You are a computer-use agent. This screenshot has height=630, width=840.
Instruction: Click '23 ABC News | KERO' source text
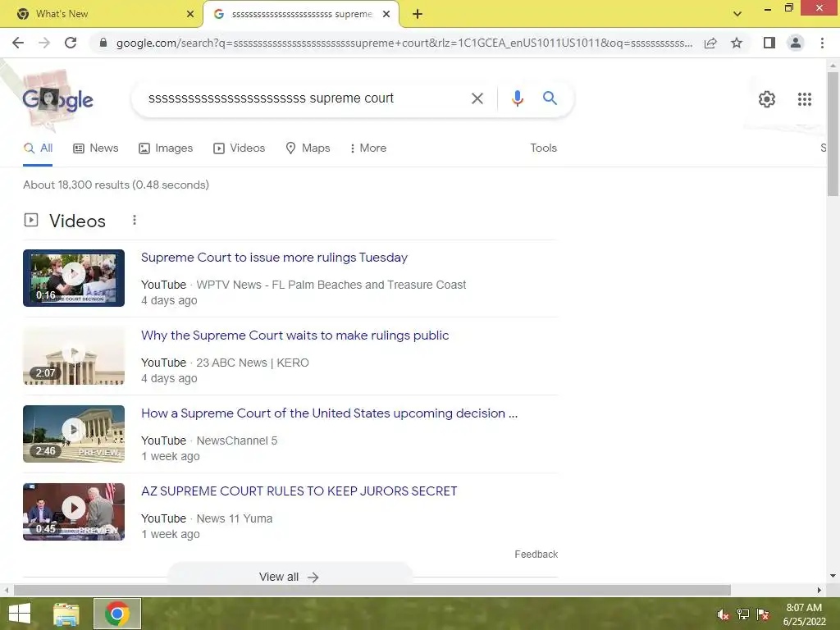tap(253, 363)
